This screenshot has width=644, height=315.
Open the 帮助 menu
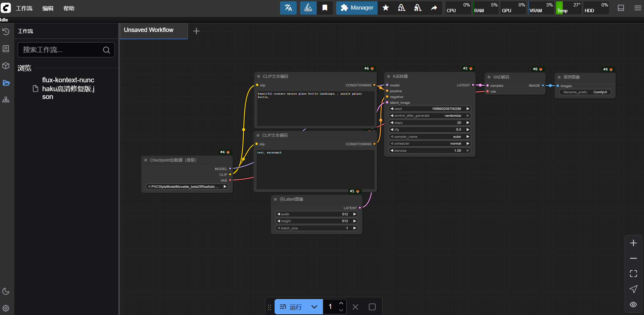point(69,8)
